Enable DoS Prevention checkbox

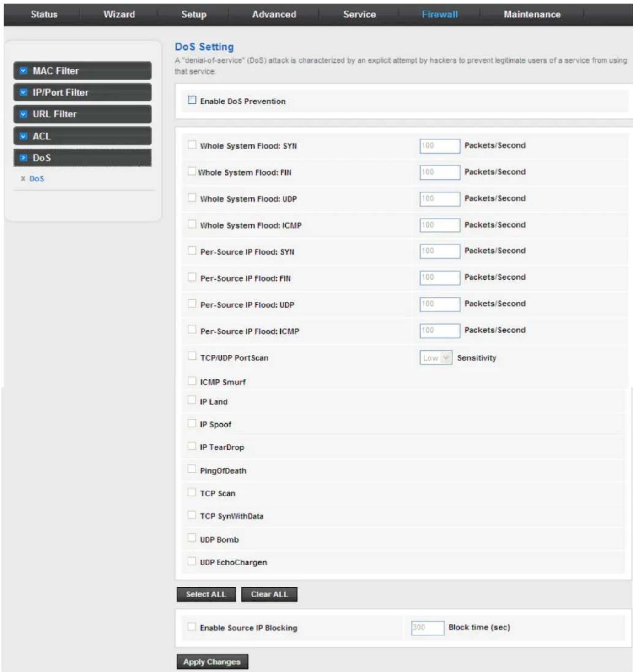click(x=192, y=100)
